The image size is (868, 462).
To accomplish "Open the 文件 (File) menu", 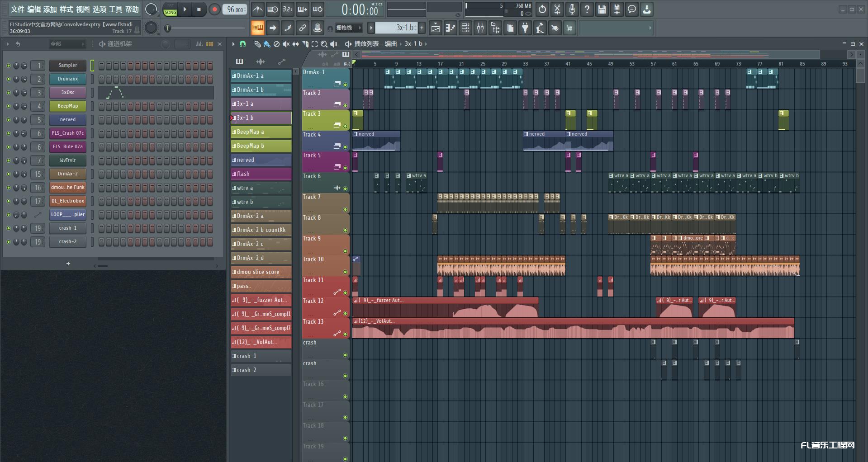I will pos(18,9).
